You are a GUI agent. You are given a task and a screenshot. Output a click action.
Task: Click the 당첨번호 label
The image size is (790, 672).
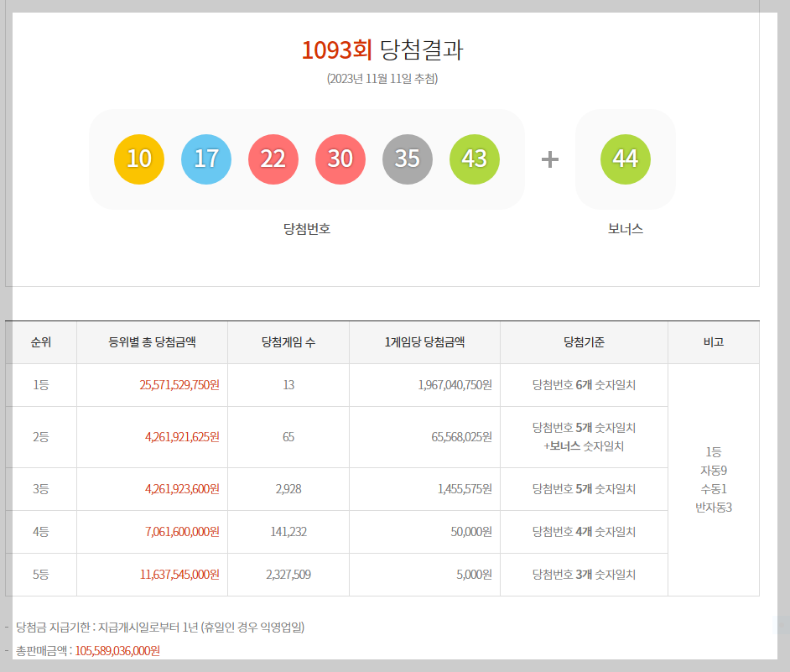coord(307,229)
